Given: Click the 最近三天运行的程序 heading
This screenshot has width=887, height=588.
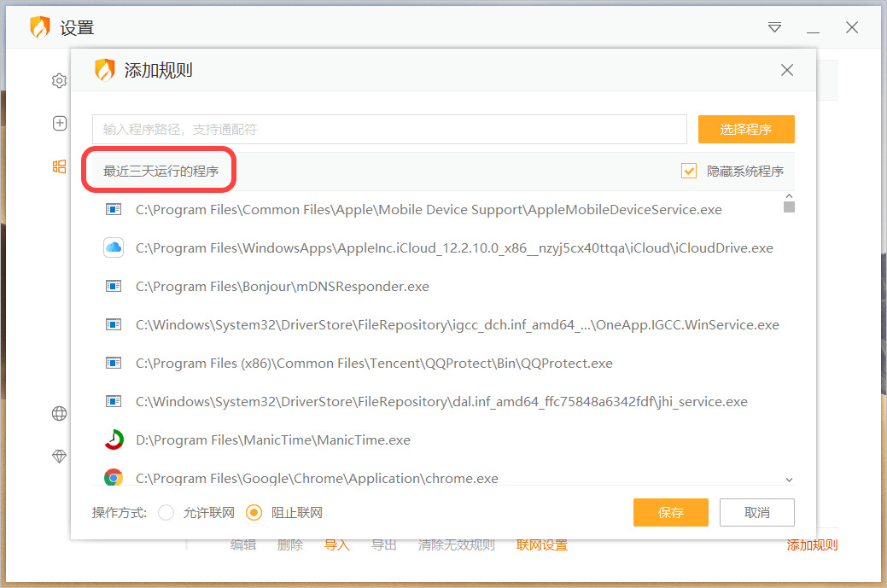Looking at the screenshot, I should pos(160,171).
